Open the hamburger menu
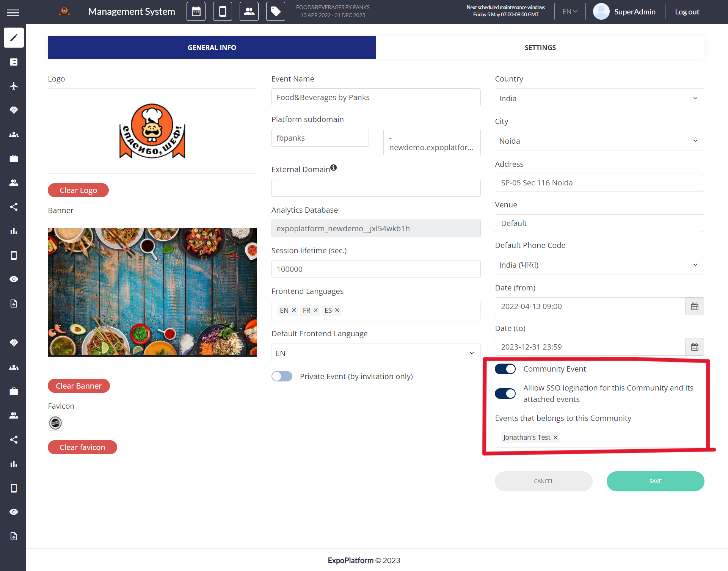728x571 pixels. 13,13
